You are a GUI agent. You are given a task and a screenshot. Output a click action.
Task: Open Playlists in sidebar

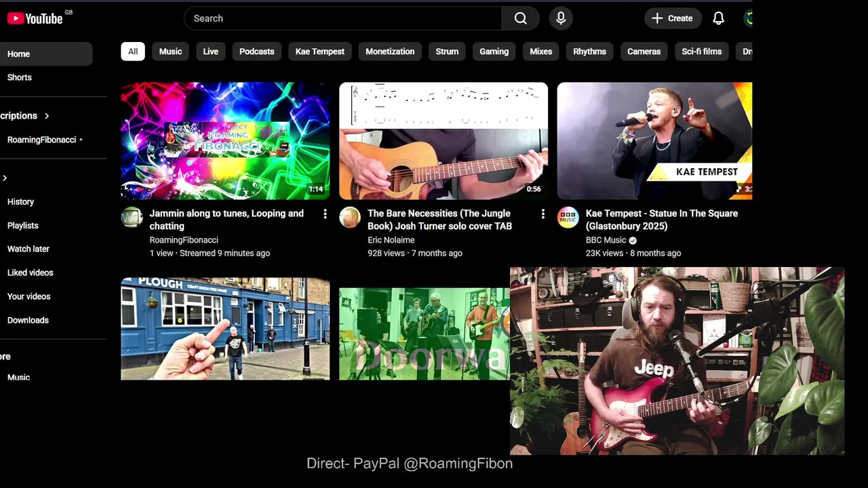coord(46,226)
